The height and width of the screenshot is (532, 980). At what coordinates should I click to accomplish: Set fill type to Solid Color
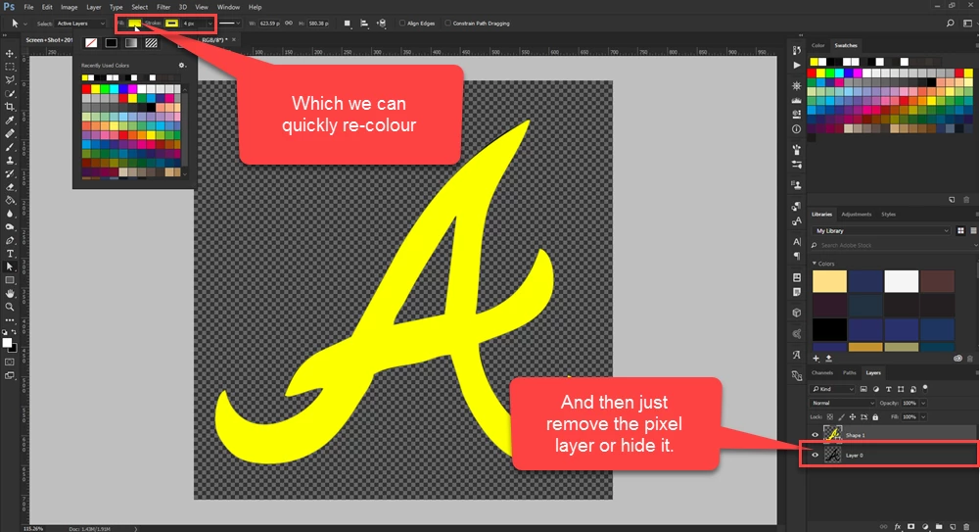(112, 43)
